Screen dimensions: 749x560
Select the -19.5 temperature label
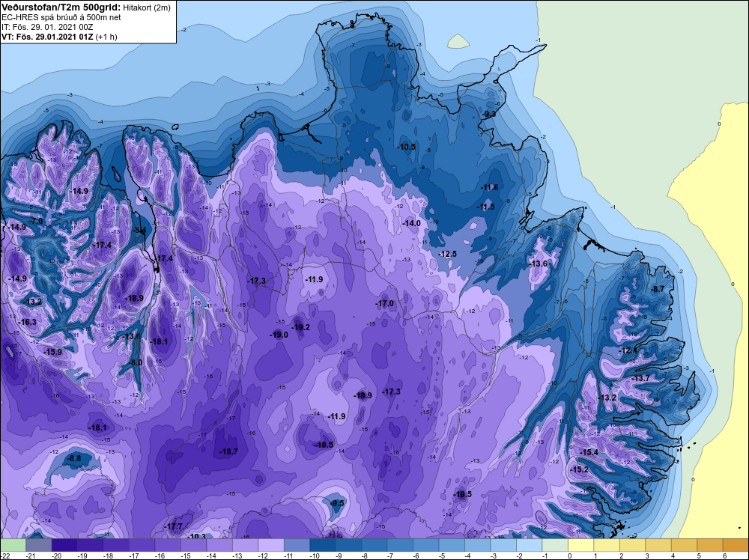pyautogui.click(x=462, y=494)
